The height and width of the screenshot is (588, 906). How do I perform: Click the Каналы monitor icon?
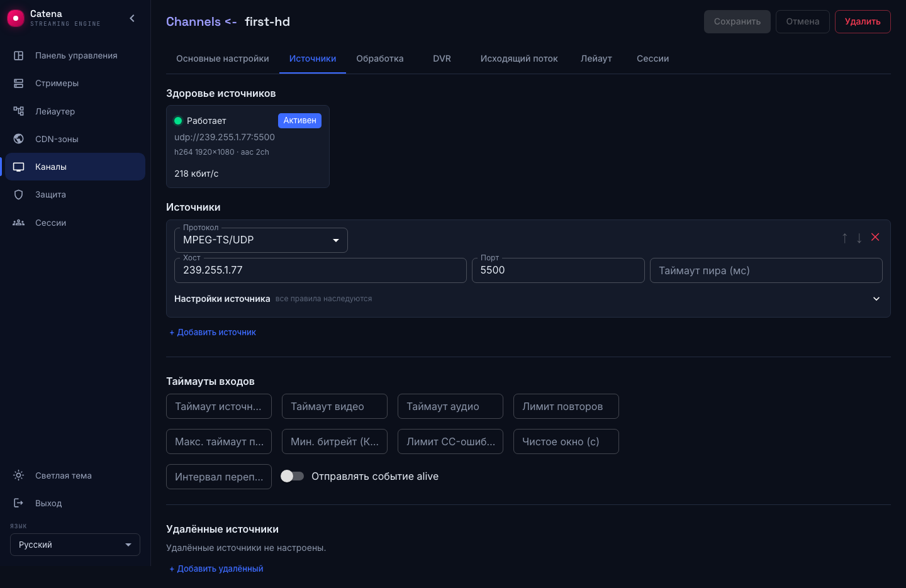[19, 167]
